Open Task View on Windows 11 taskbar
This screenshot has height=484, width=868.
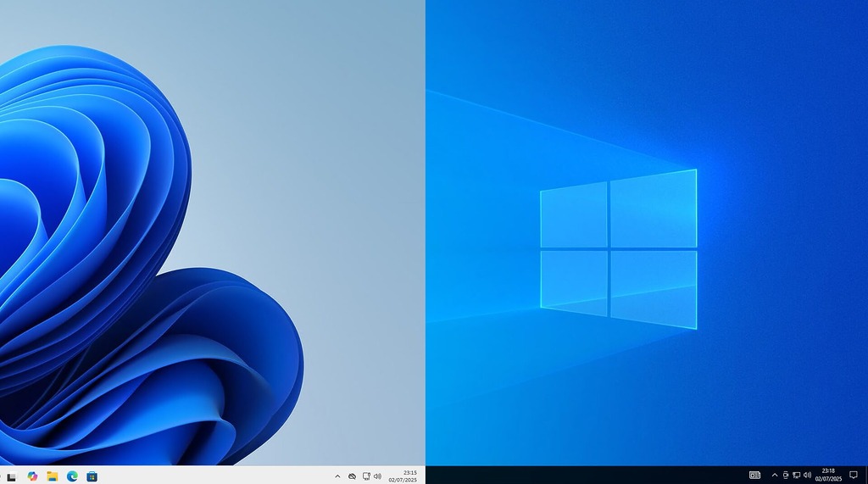point(11,476)
